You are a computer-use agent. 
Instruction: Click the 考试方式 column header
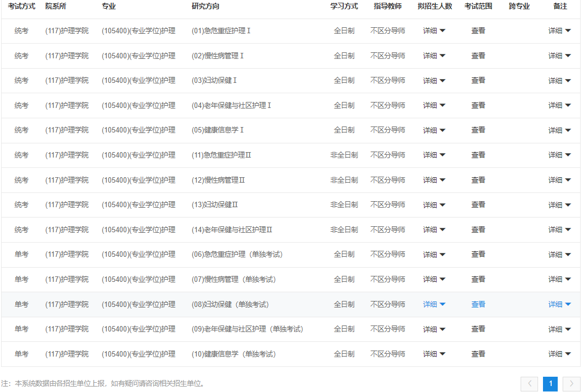coord(22,7)
